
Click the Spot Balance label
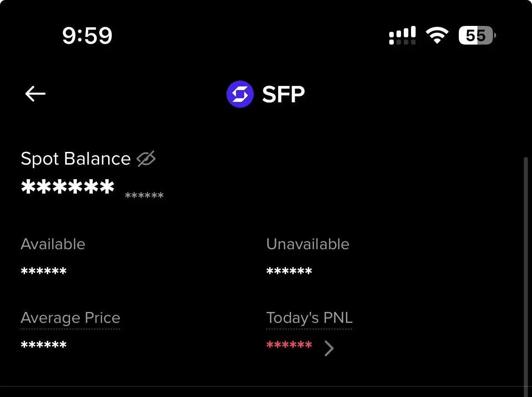tap(75, 159)
